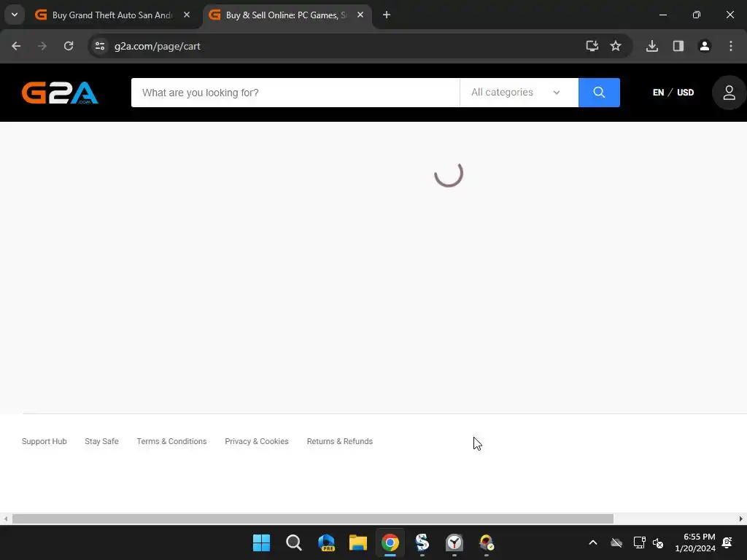Screen dimensions: 747x560
Task: Click the horizontal scrollbar thumb
Action: click(312, 518)
